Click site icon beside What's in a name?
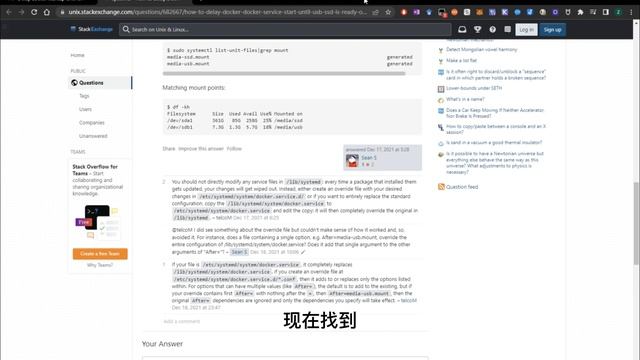640x360 pixels. [x=441, y=100]
